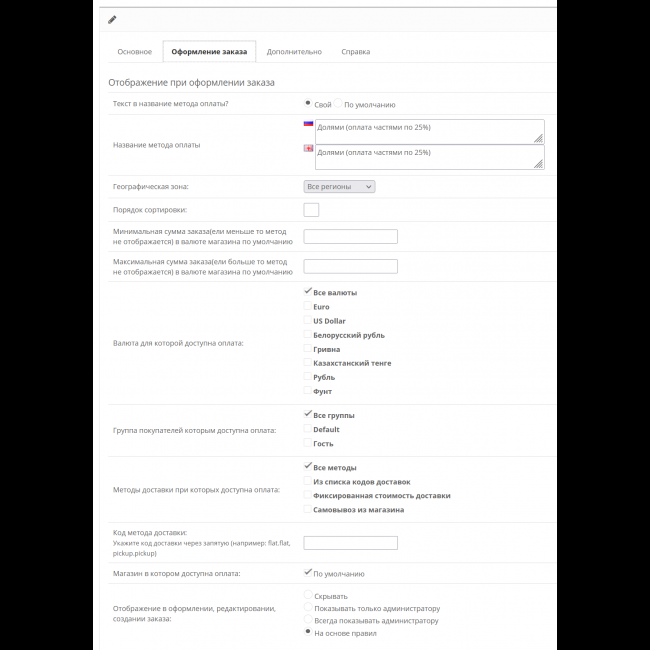This screenshot has width=650, height=650.
Task: Select the 'Скрывать' display radio button
Action: tap(308, 596)
